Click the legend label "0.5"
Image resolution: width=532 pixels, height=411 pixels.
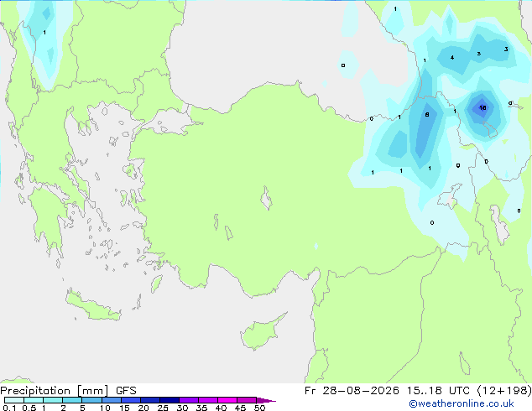(29, 408)
